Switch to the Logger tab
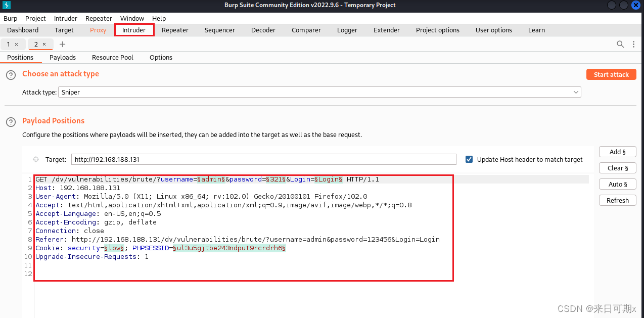The image size is (644, 318). 347,30
